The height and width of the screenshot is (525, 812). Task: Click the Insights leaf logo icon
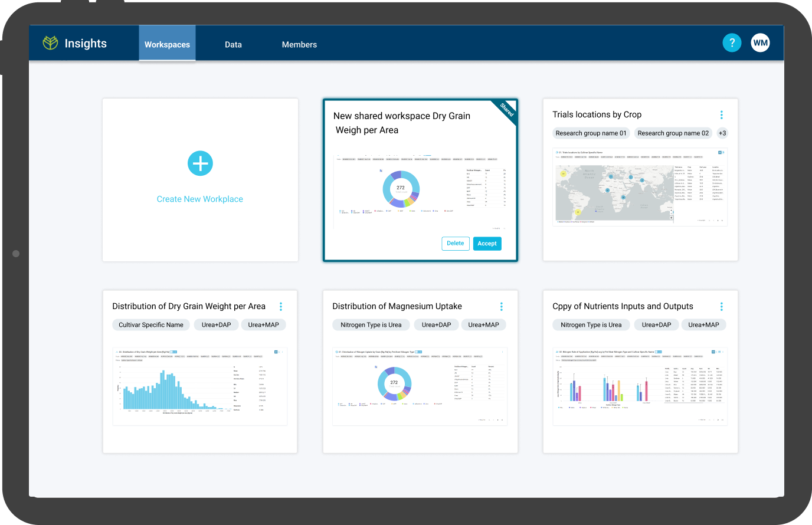51,42
